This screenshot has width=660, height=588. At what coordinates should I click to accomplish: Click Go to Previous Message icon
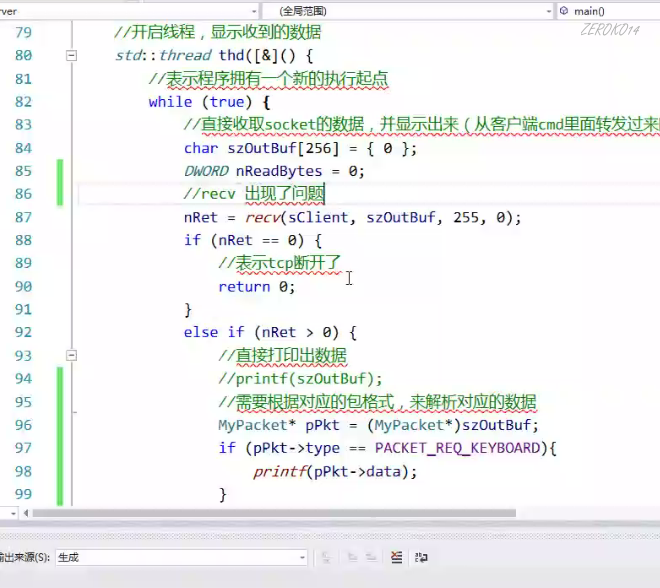[x=352, y=557]
